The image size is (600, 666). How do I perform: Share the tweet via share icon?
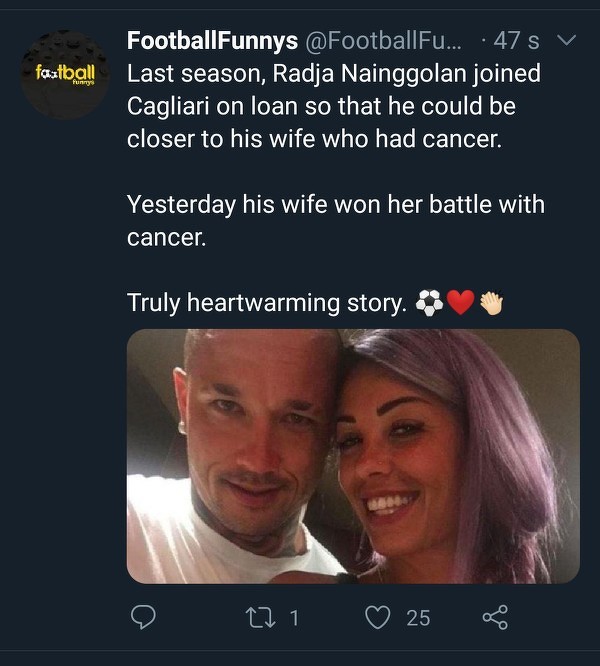pos(495,618)
